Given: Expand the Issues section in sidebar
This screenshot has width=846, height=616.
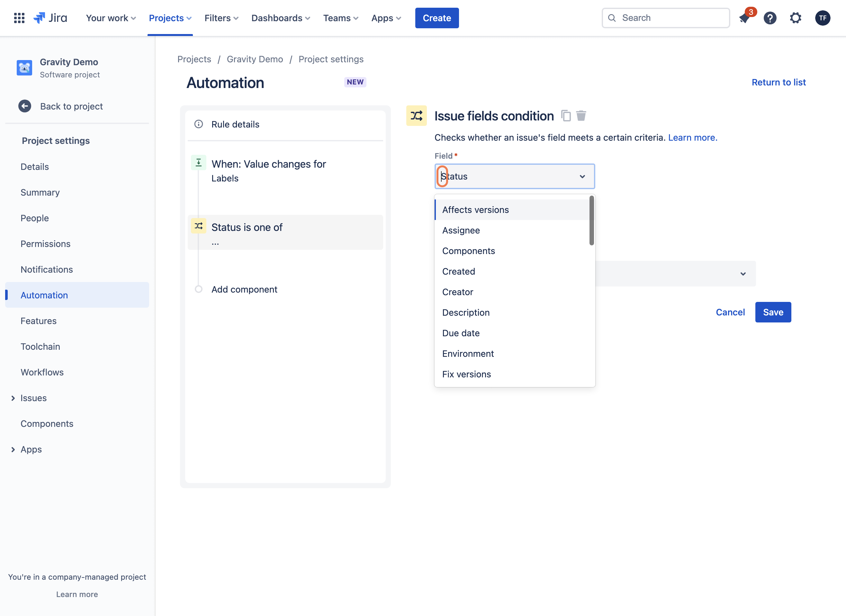Looking at the screenshot, I should click(13, 398).
